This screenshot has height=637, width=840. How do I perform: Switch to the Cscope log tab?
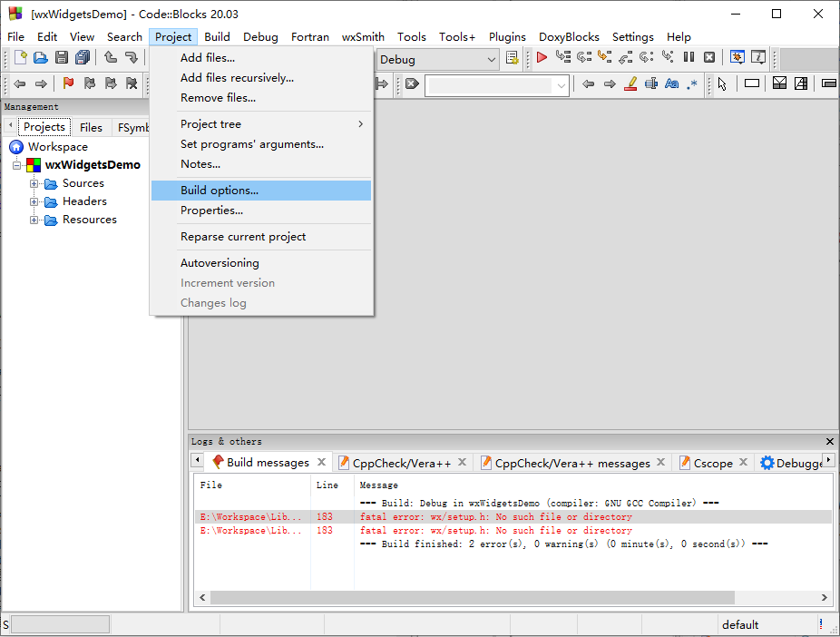pos(712,464)
